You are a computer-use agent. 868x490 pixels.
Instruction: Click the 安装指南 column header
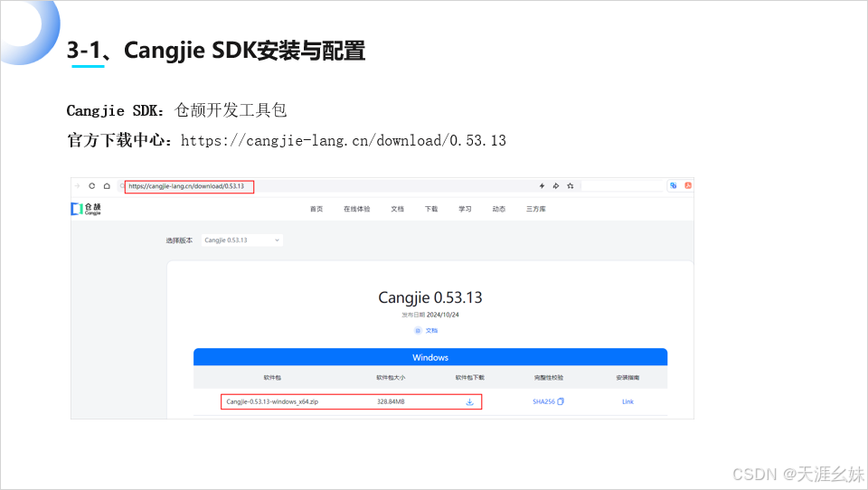tap(627, 378)
